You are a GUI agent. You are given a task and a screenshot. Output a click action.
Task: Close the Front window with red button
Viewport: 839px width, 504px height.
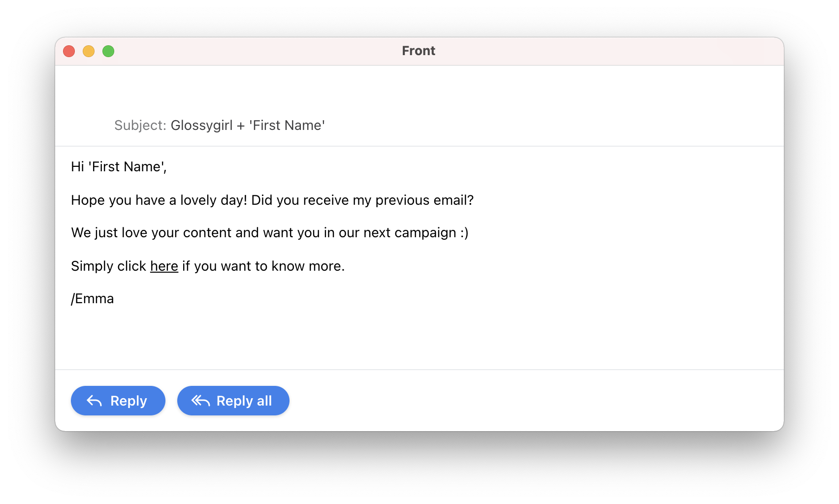69,51
